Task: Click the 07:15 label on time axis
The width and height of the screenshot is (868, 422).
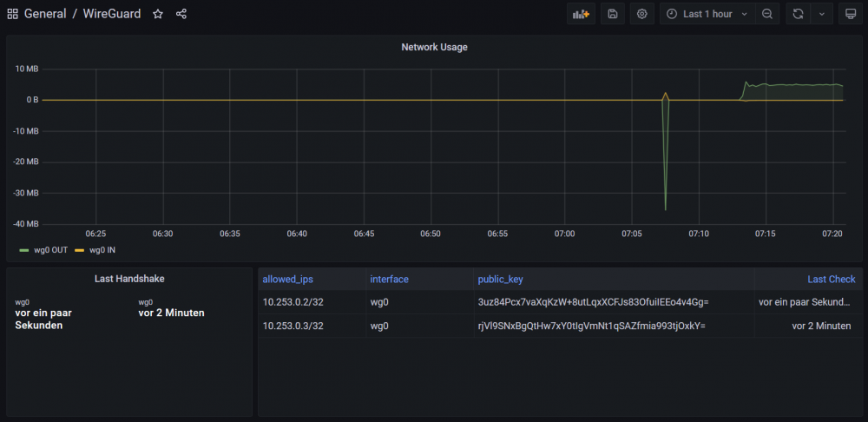Action: [766, 234]
